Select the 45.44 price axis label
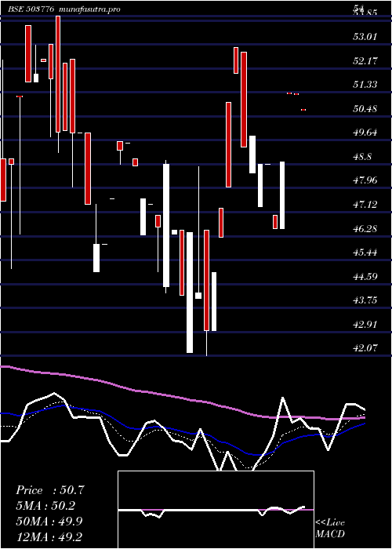Screen dimensions: 392x549 (365, 253)
